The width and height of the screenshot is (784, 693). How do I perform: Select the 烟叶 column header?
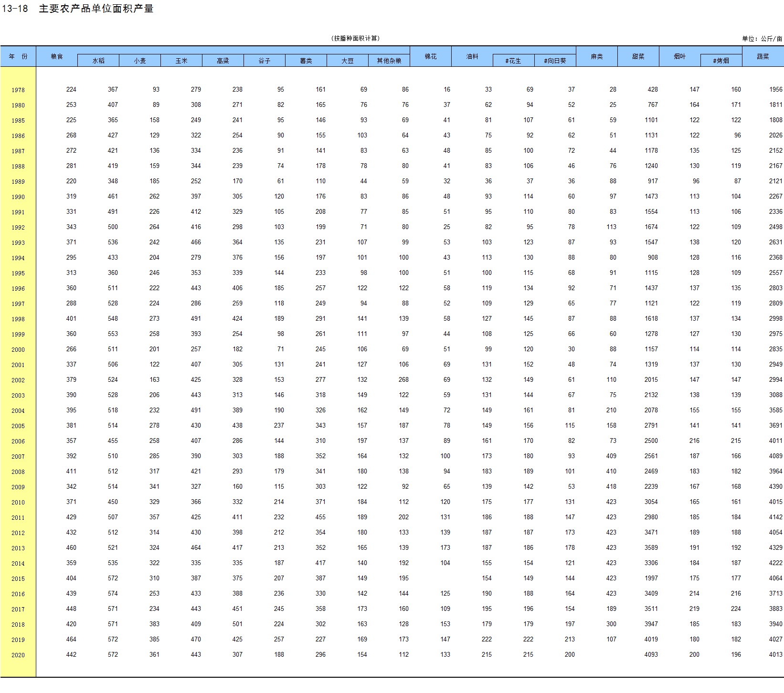click(680, 56)
